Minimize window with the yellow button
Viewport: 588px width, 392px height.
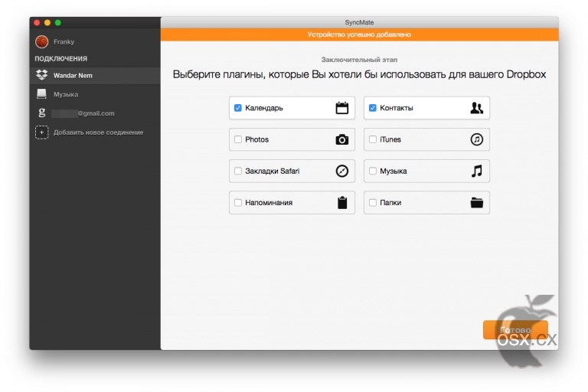coord(47,22)
